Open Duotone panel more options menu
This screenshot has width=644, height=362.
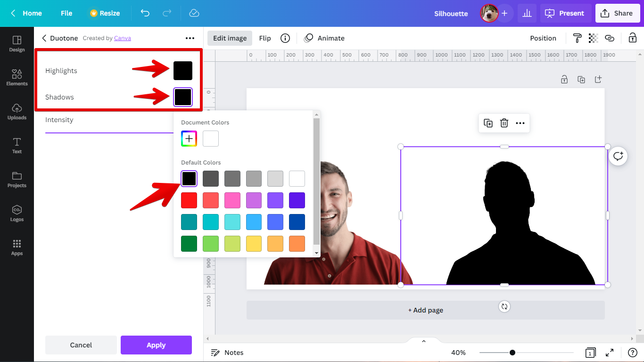[190, 38]
